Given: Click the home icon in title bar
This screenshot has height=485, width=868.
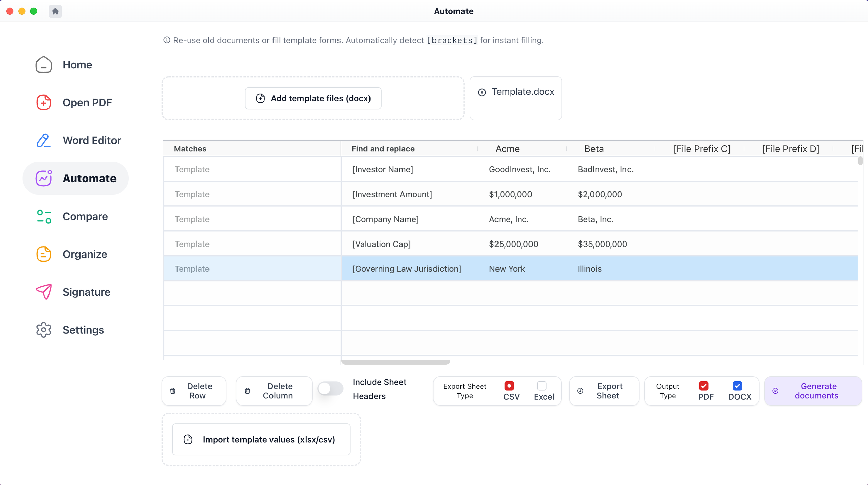Looking at the screenshot, I should tap(55, 11).
